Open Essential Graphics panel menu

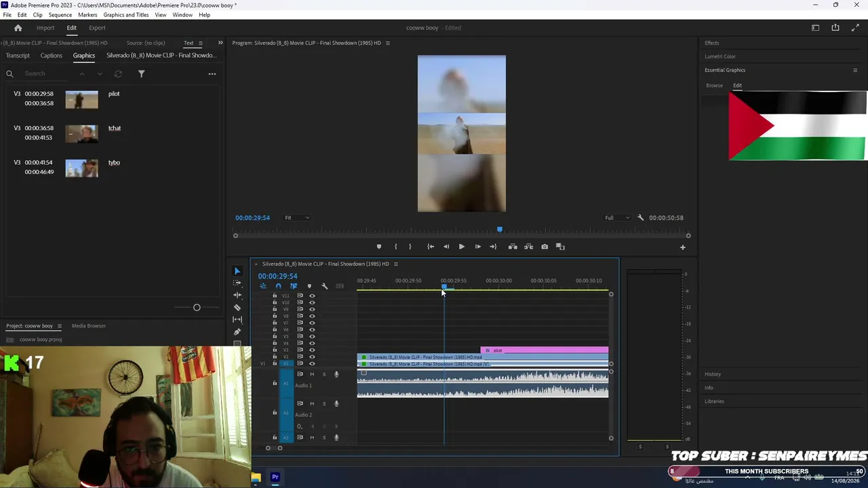[855, 70]
